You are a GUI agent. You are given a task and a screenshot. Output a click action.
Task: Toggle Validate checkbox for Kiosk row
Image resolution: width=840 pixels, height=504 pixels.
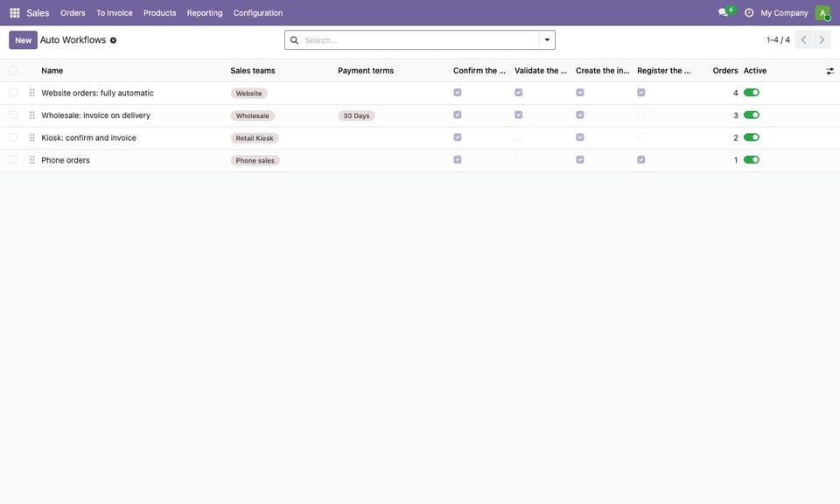pos(519,137)
